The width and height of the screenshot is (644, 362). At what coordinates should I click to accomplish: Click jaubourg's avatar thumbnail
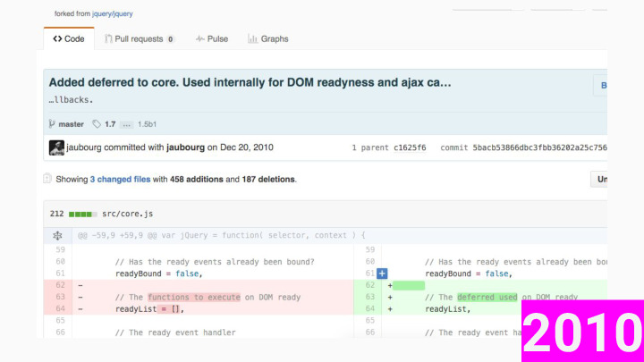pos(56,147)
